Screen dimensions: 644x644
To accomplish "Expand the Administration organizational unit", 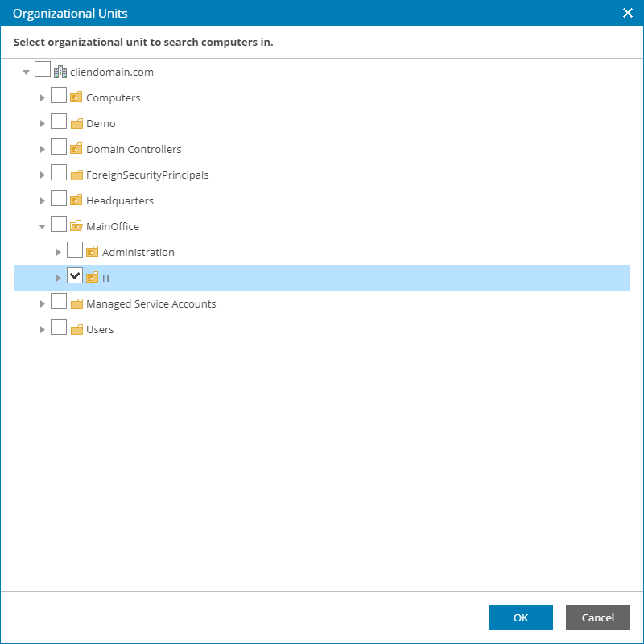I will pyautogui.click(x=58, y=251).
